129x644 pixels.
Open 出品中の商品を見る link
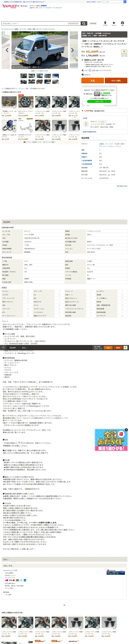point(89,132)
